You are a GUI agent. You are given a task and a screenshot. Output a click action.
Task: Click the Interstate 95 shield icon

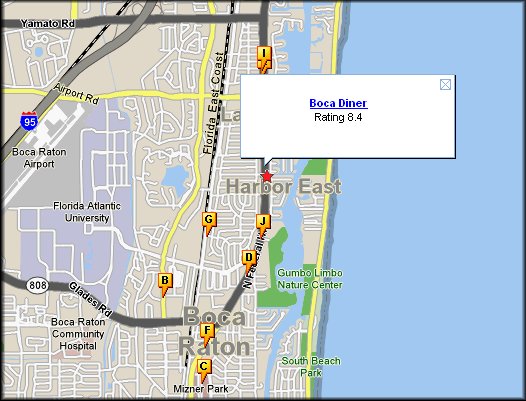[29, 121]
